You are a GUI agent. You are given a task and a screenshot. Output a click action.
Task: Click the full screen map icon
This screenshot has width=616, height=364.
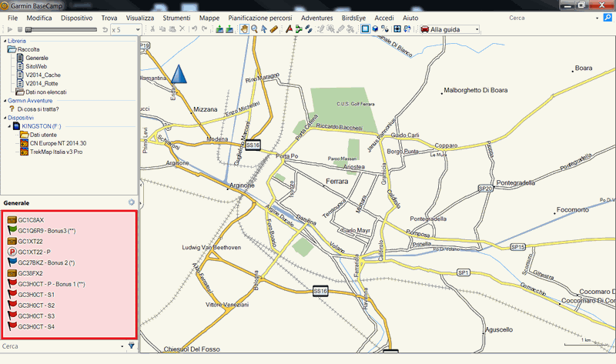click(x=397, y=29)
